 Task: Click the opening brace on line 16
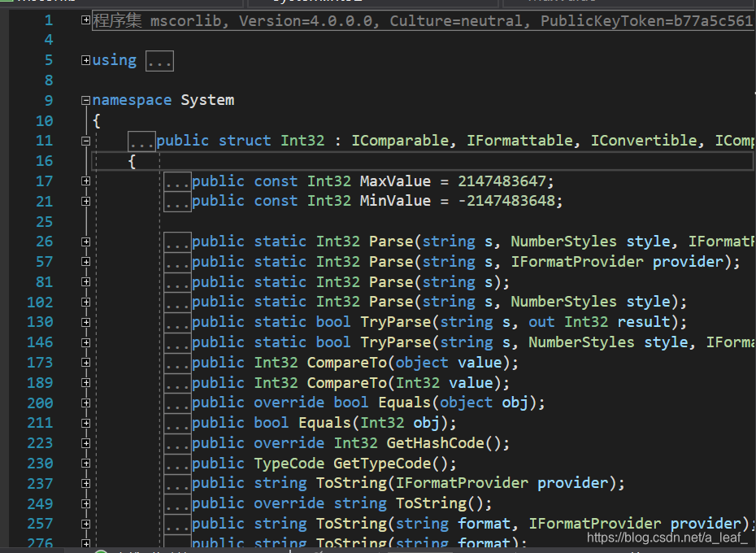(x=133, y=162)
